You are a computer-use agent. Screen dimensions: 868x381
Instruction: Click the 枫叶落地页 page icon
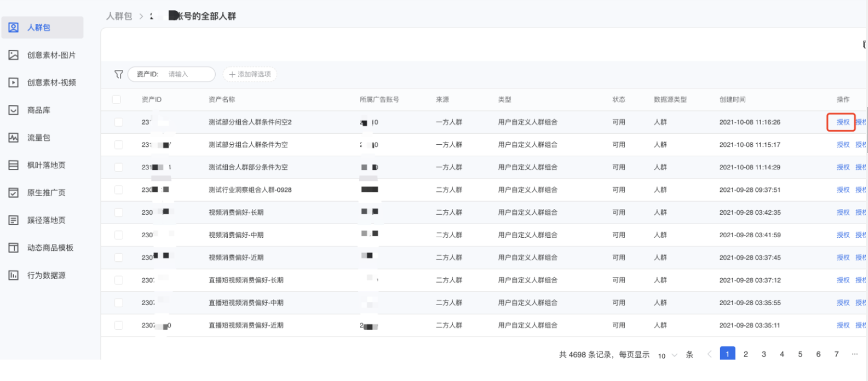(x=14, y=165)
